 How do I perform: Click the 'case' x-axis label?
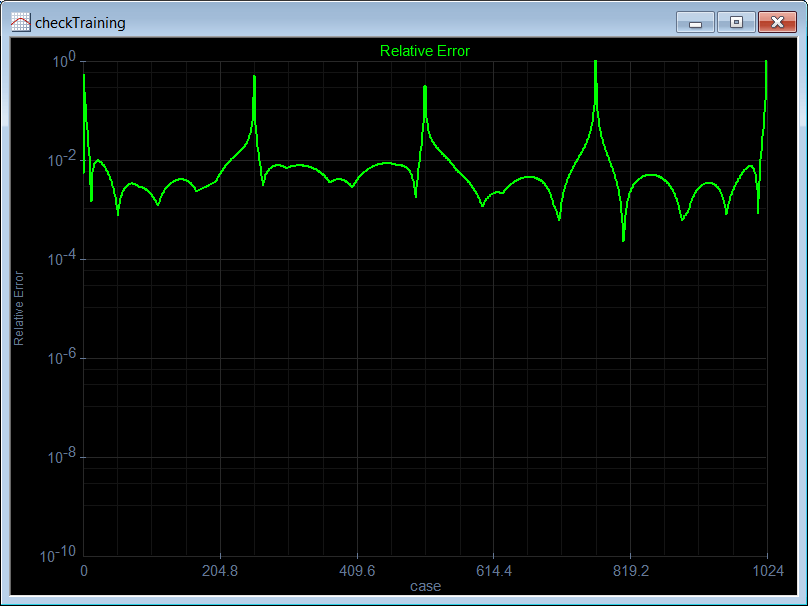click(426, 586)
